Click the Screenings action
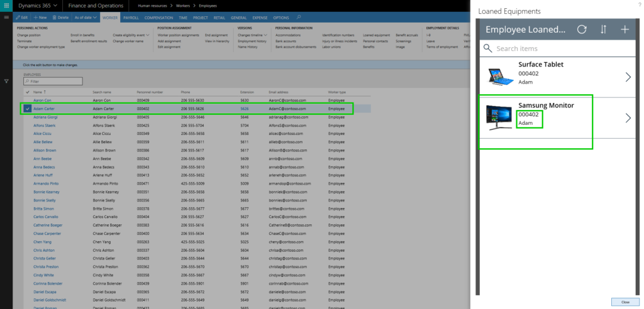644x309 pixels. [403, 41]
